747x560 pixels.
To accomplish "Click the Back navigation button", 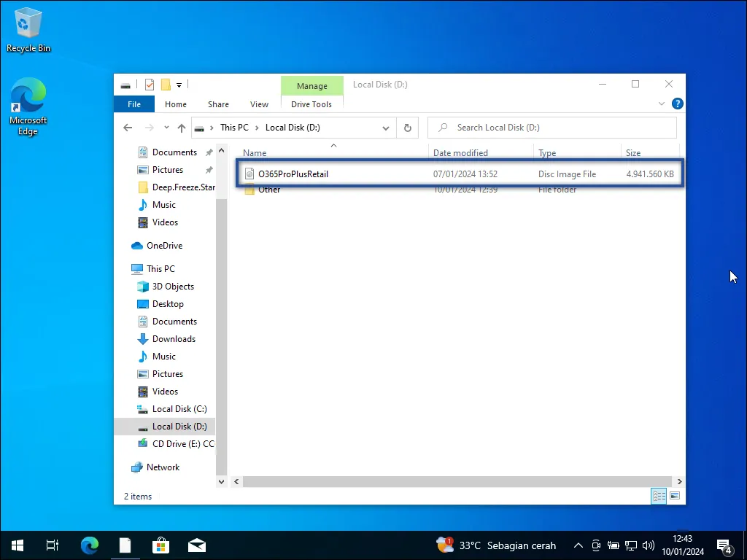I will (x=128, y=128).
